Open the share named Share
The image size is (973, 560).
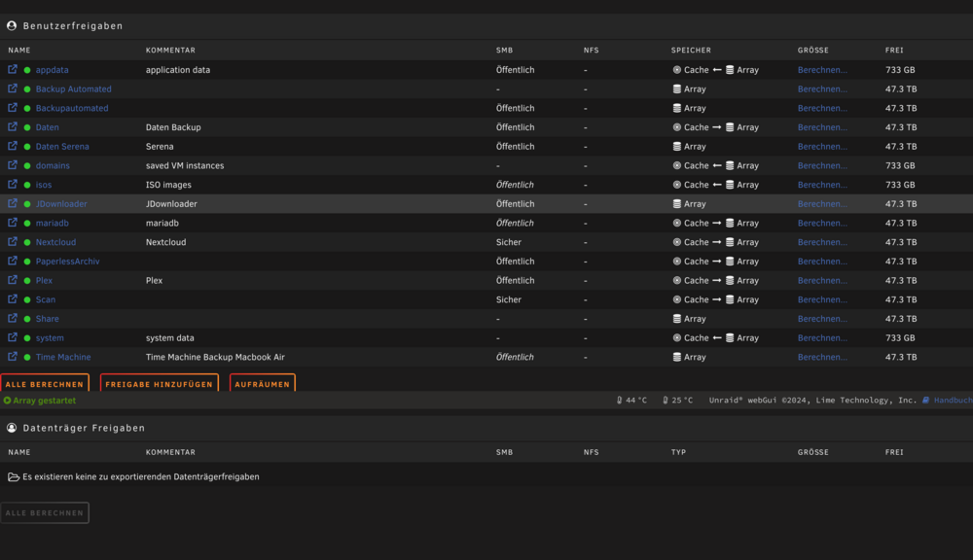pos(47,319)
